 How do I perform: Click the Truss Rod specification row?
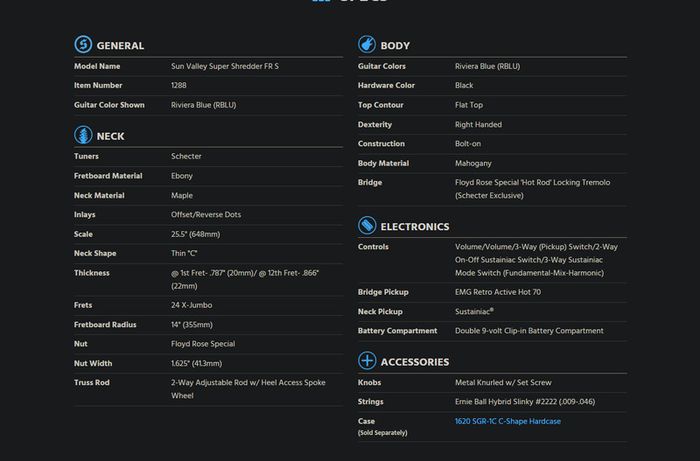point(208,389)
